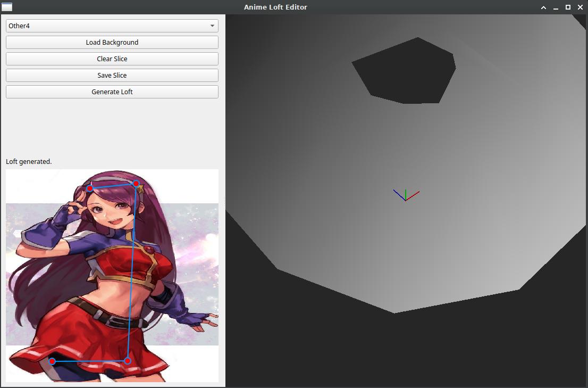Open the window menu icon in the title bar
The width and height of the screenshot is (588, 388).
[7, 7]
